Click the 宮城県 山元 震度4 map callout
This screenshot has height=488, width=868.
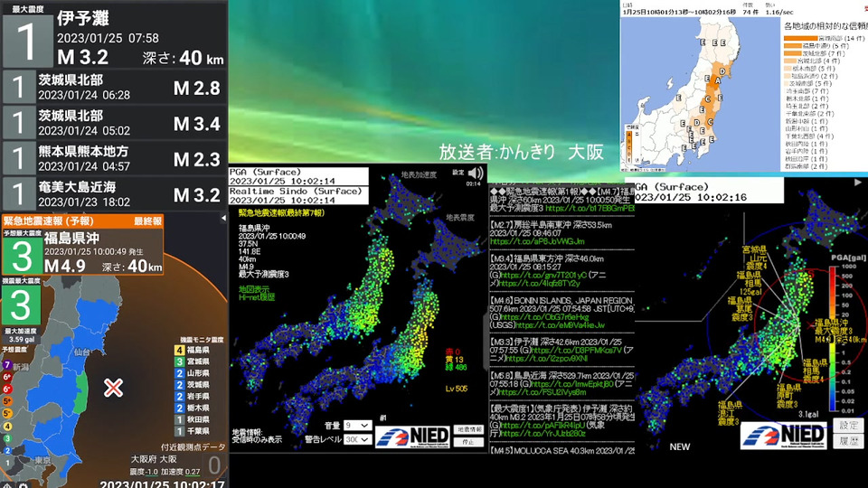pyautogui.click(x=755, y=258)
